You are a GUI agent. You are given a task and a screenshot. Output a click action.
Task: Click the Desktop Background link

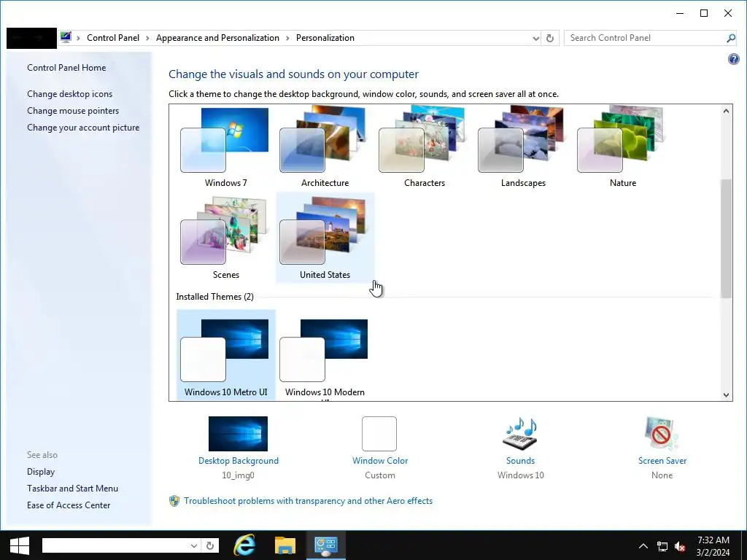[x=239, y=461]
